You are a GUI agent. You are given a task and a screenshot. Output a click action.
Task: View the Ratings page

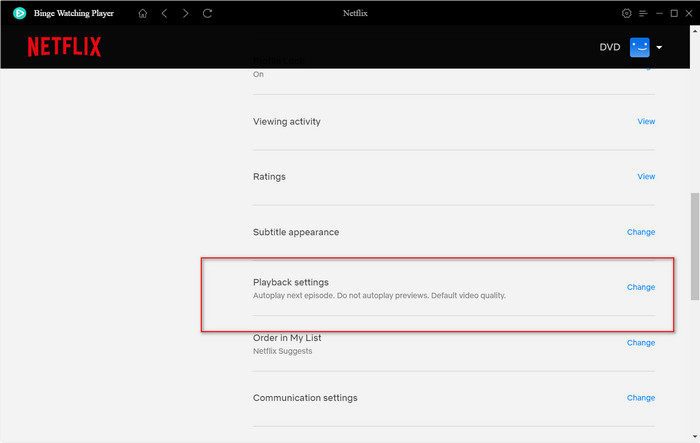tap(646, 176)
